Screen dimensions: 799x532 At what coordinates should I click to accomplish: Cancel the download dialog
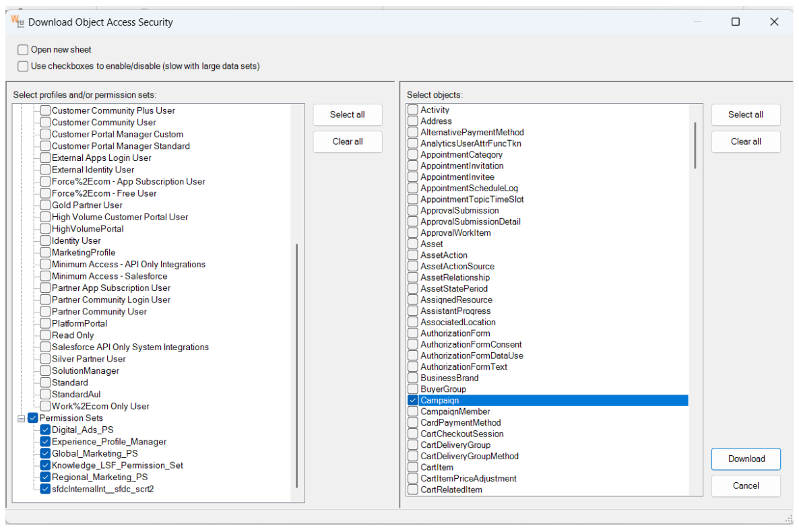(746, 486)
